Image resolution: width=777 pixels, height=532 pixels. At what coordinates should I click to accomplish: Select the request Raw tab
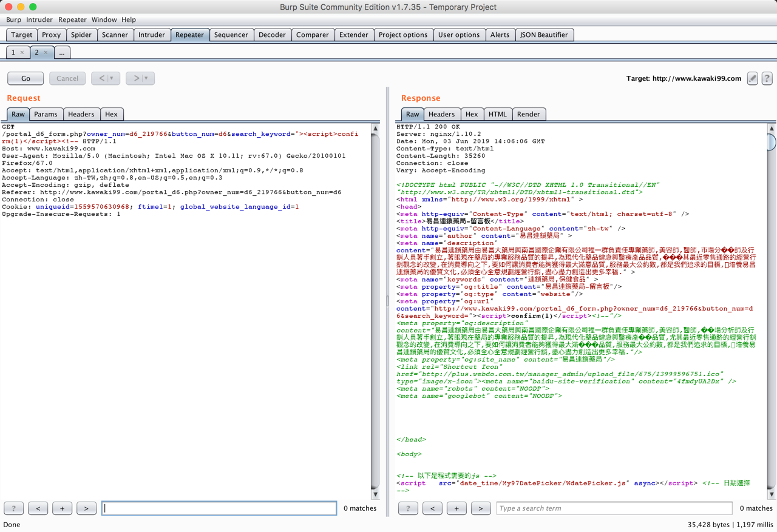[x=18, y=114]
